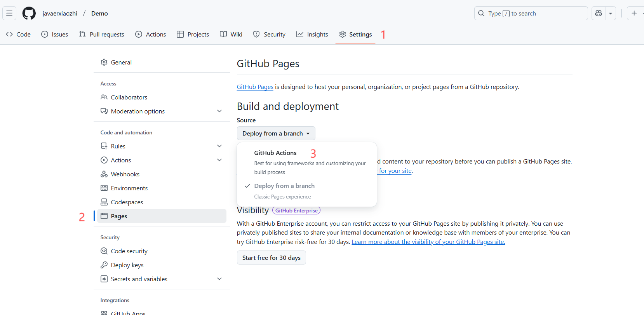644x315 pixels.
Task: Click the sidebar Actions play icon
Action: (104, 160)
